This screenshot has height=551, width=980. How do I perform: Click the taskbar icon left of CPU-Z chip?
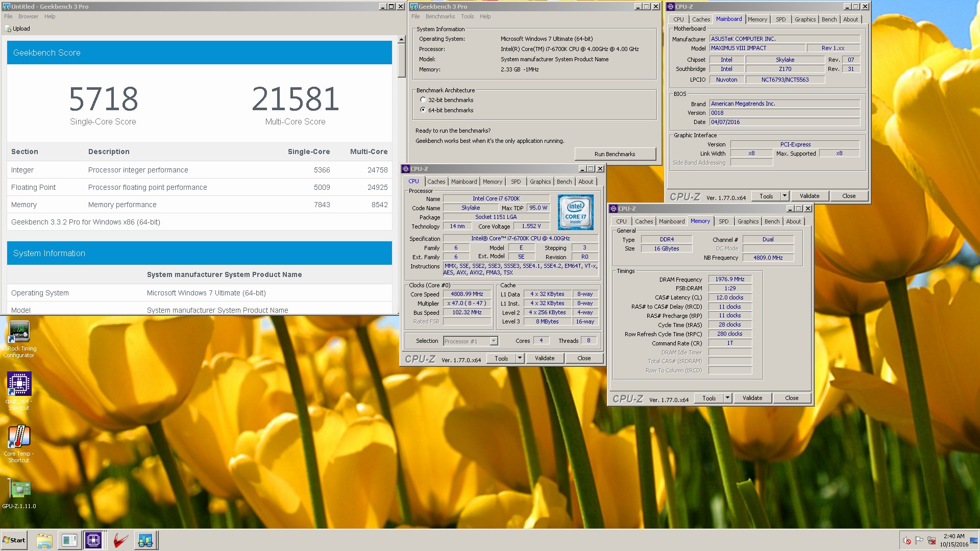69,540
